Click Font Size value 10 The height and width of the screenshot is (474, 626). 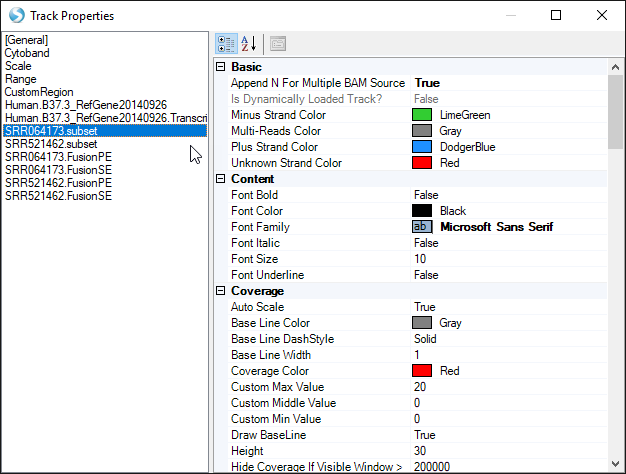509,259
